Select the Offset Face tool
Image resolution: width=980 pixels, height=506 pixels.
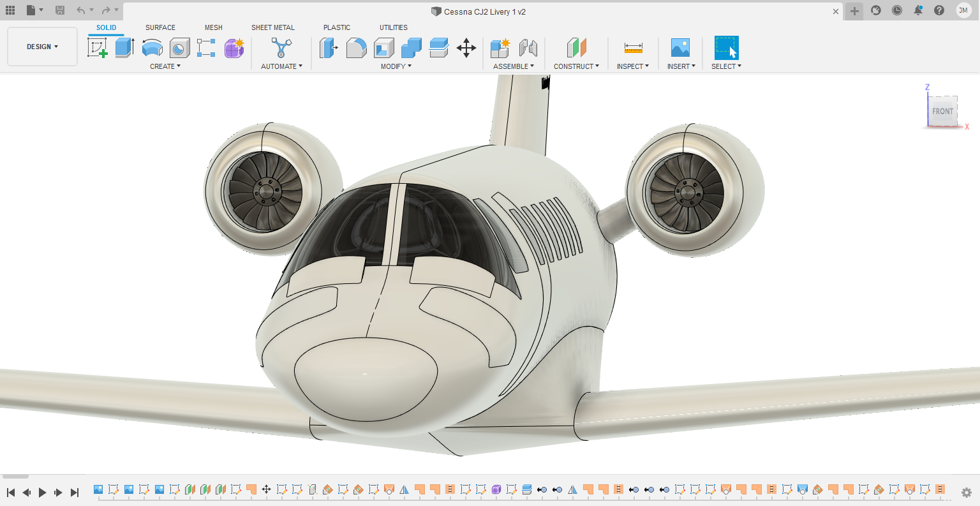(x=439, y=48)
